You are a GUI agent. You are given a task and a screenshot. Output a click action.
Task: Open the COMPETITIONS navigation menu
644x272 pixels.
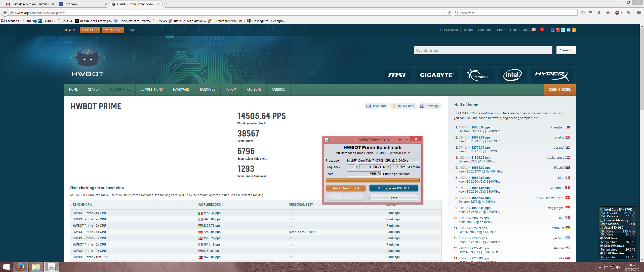(151, 90)
